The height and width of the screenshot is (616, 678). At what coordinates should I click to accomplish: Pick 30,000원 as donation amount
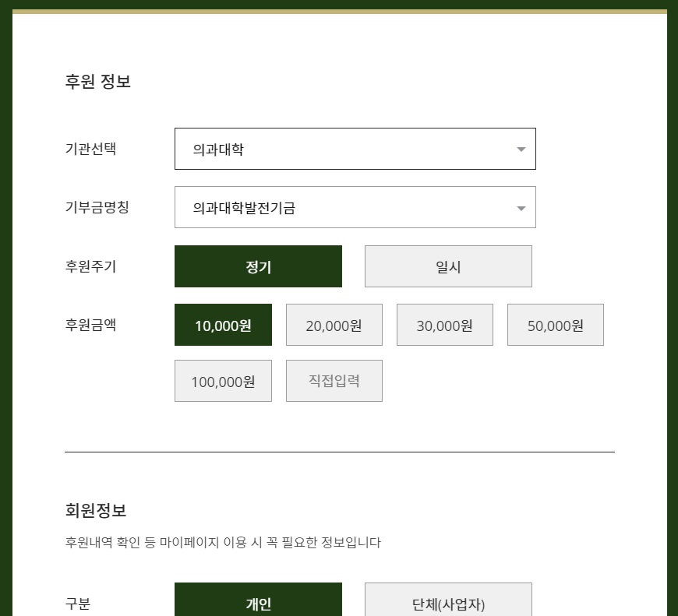(x=444, y=325)
